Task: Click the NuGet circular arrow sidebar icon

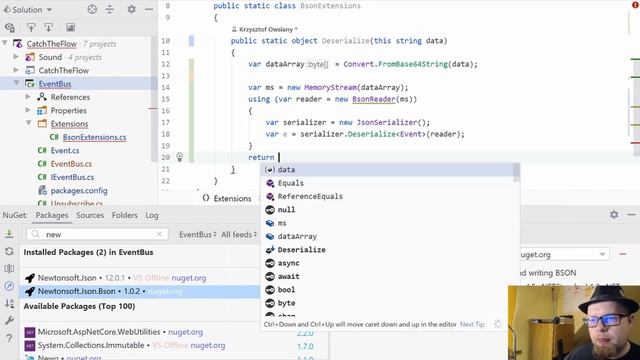Action: coord(9,286)
